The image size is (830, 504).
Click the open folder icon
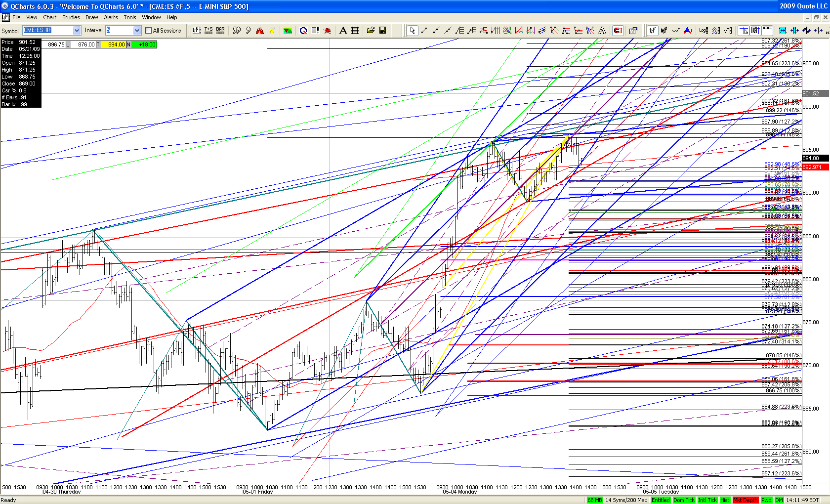(x=371, y=31)
